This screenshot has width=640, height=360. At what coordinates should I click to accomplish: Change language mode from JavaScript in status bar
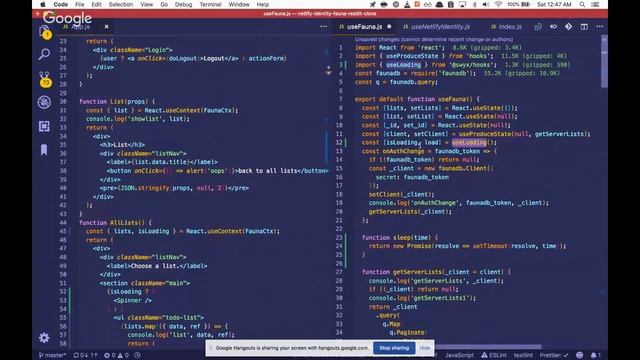[x=459, y=356]
